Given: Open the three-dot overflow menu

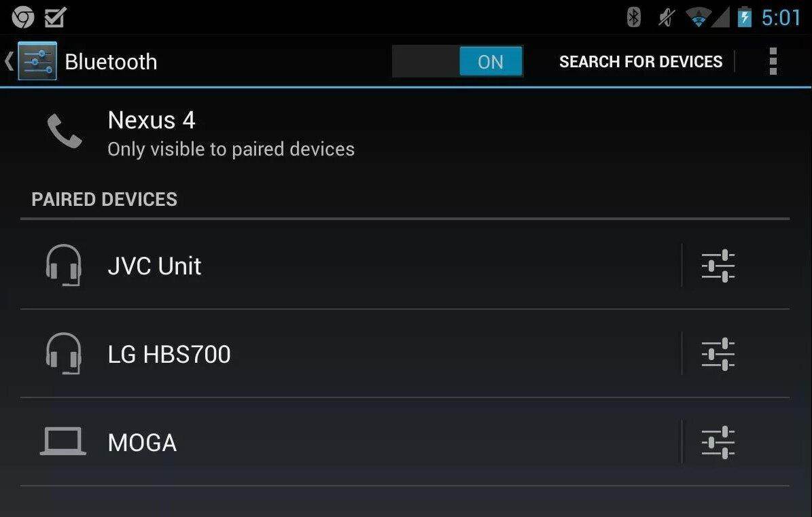Looking at the screenshot, I should 773,62.
